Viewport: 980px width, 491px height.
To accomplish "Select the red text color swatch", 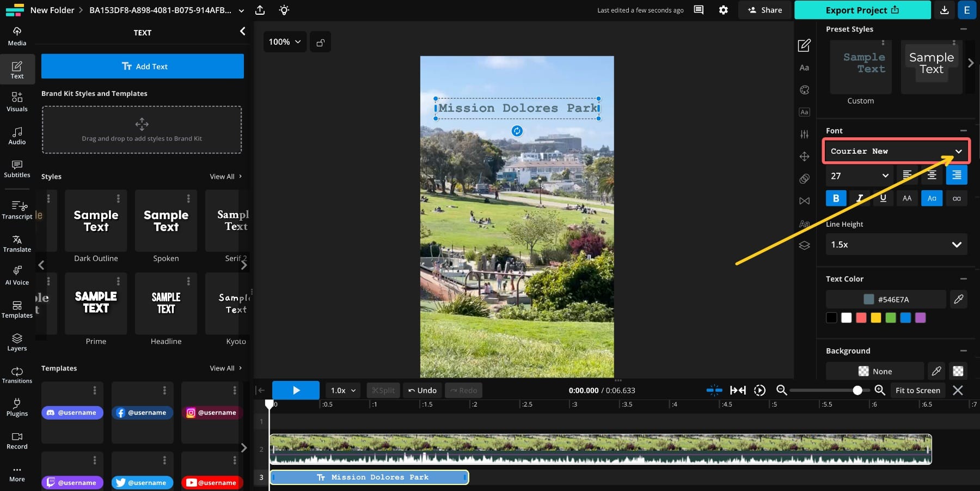I will (861, 318).
